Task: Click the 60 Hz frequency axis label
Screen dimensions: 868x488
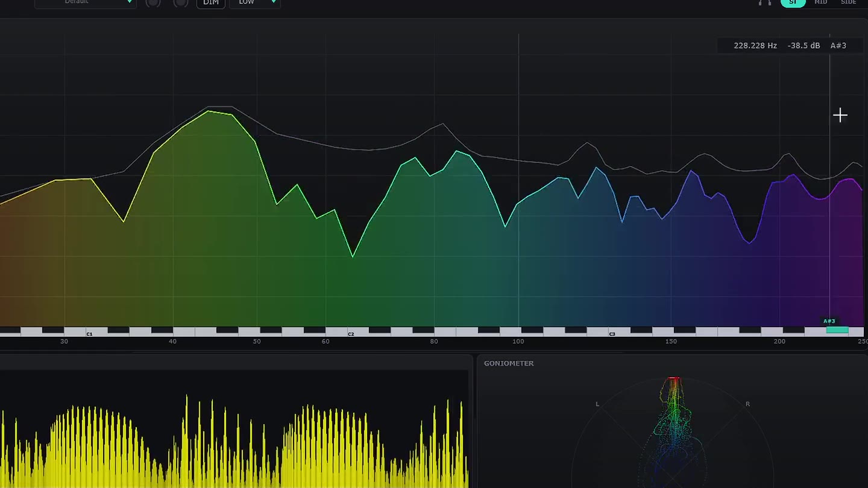Action: point(325,342)
